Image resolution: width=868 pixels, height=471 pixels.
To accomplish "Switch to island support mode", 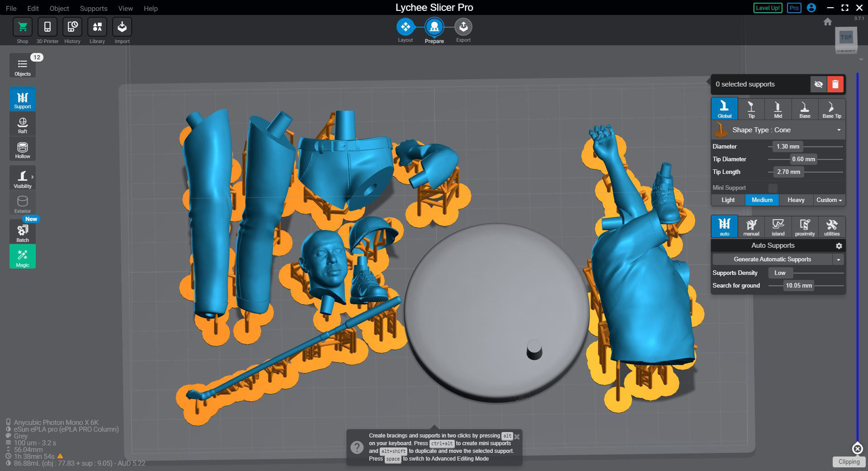I will (x=778, y=226).
